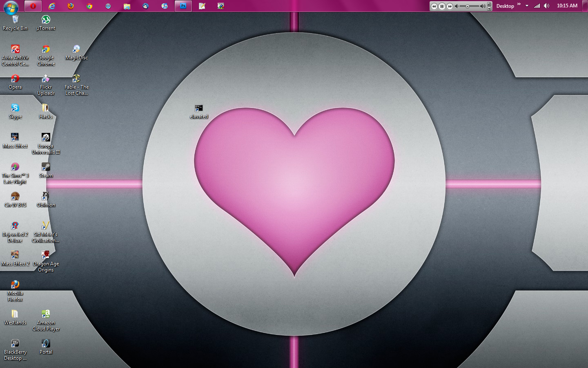Viewport: 588px width, 368px height.
Task: Click the system clock showing 10:15 AM
Action: click(x=567, y=6)
